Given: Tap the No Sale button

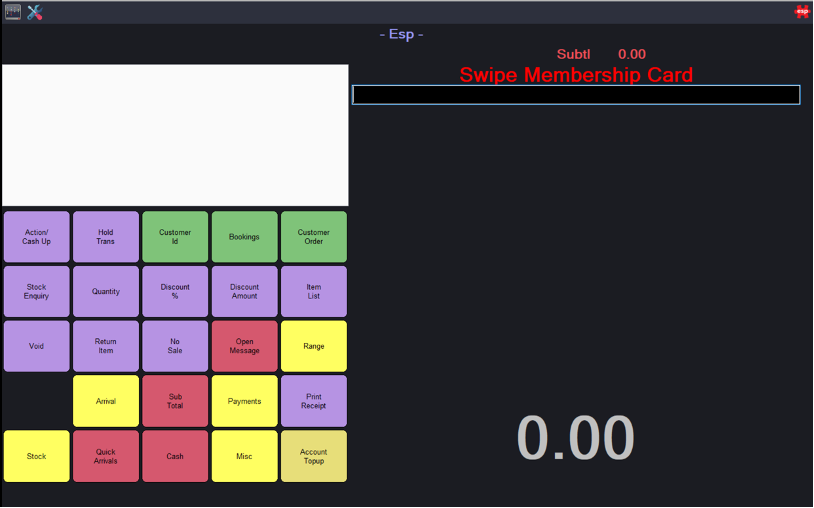Looking at the screenshot, I should coord(175,346).
